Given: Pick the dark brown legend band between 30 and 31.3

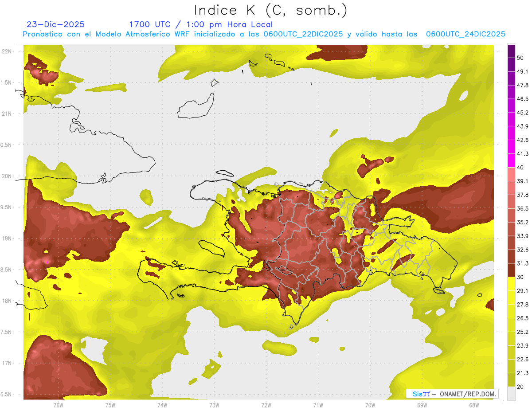Looking at the screenshot, I should 511,270.
